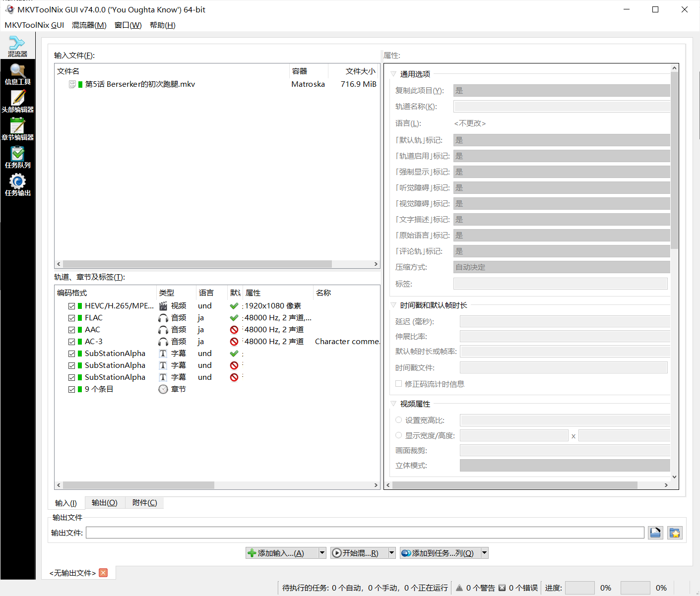Image resolution: width=700 pixels, height=596 pixels.
Task: Open the 混流器 multiplexer tool
Action: point(17,46)
